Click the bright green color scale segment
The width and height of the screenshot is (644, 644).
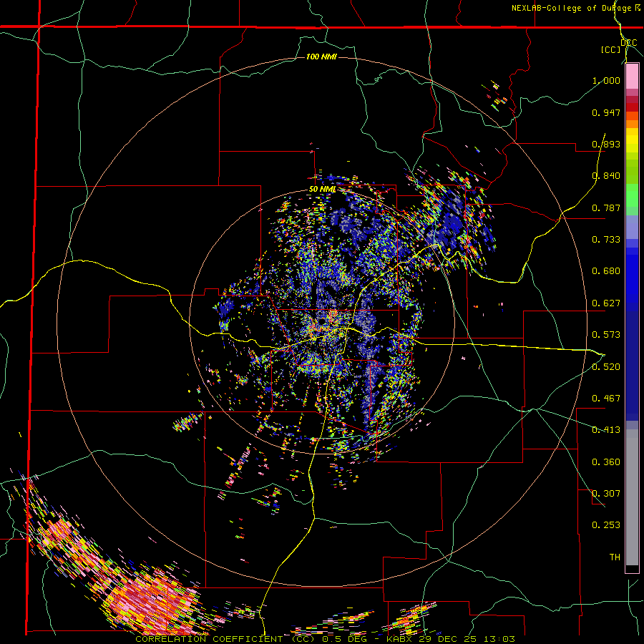point(632,195)
